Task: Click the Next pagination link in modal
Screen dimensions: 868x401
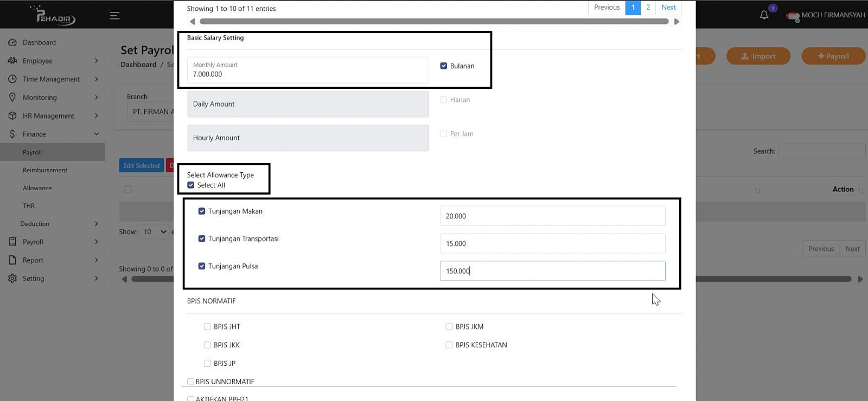Action: click(x=668, y=8)
